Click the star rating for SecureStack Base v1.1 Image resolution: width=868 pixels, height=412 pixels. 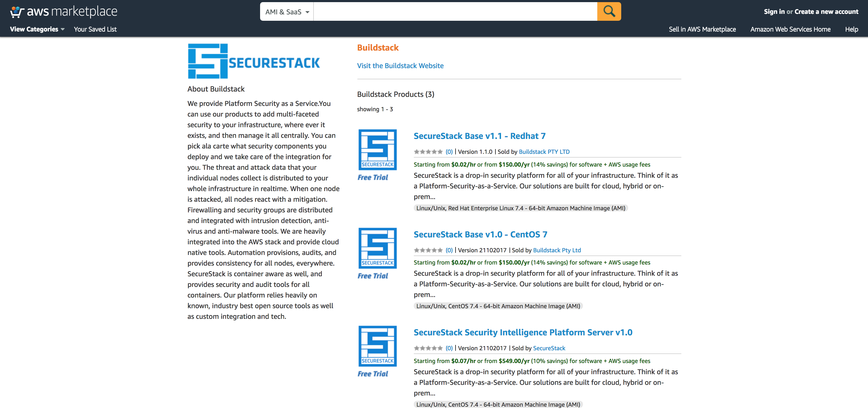[428, 152]
